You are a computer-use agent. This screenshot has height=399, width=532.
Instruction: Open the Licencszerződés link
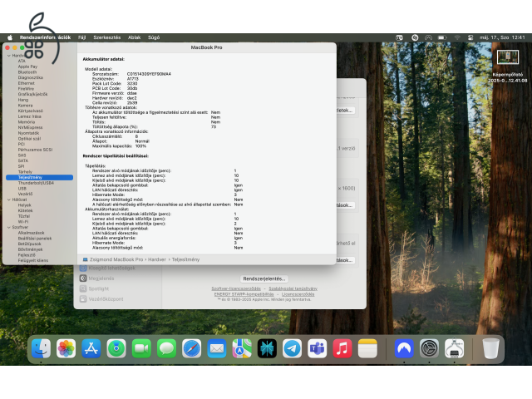click(298, 294)
